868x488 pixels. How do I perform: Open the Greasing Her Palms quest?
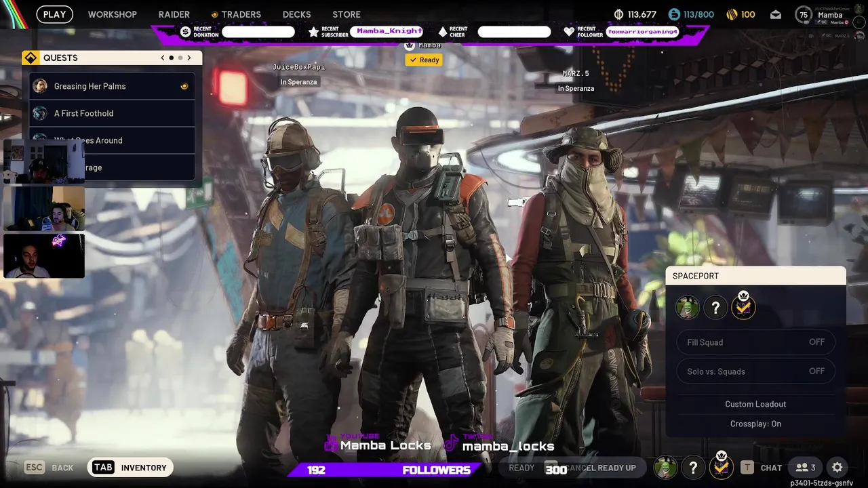[x=112, y=86]
